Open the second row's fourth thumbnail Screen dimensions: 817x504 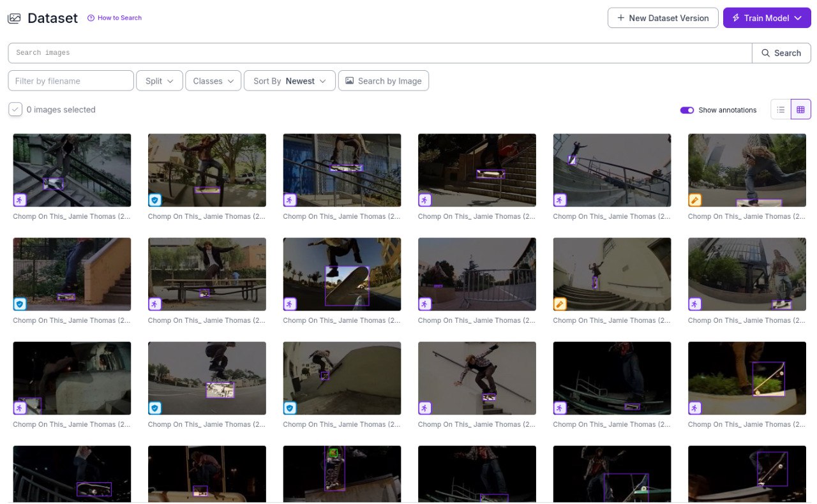click(477, 274)
